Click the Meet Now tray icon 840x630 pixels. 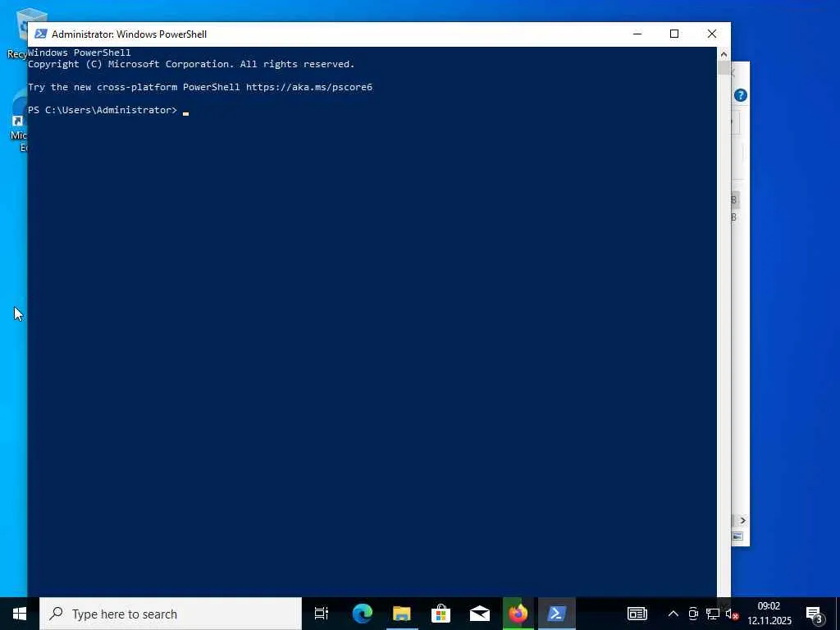click(693, 614)
